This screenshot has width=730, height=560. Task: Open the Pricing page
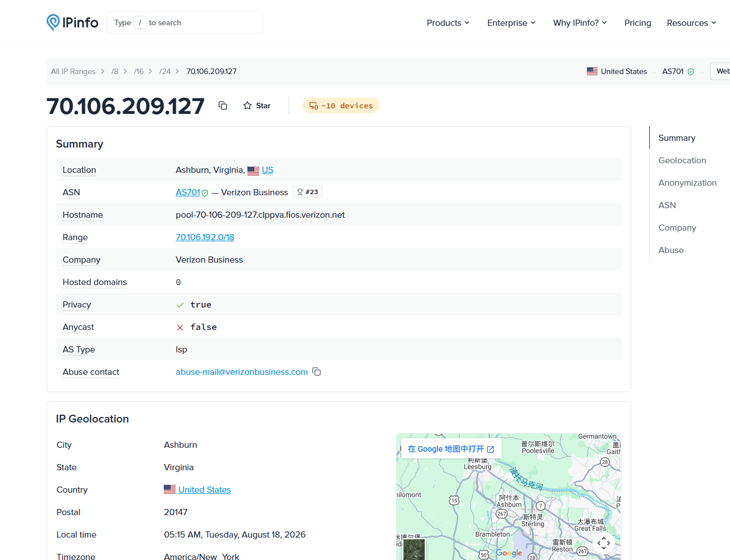pyautogui.click(x=637, y=22)
